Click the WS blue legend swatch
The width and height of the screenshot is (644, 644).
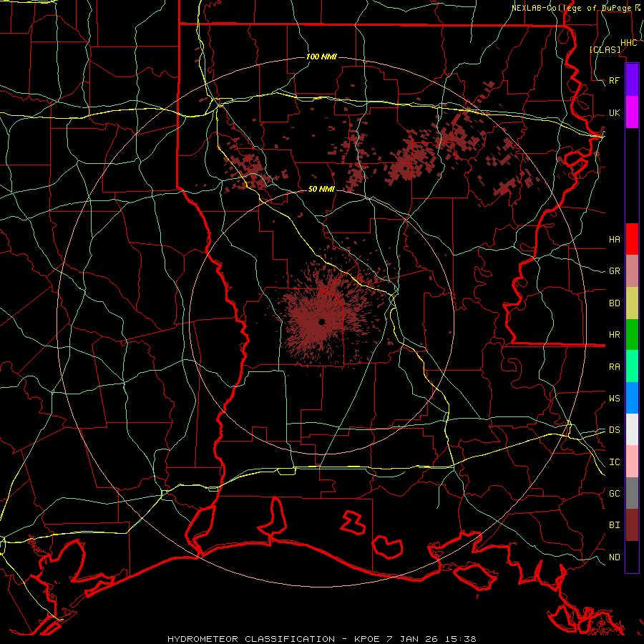pyautogui.click(x=632, y=398)
